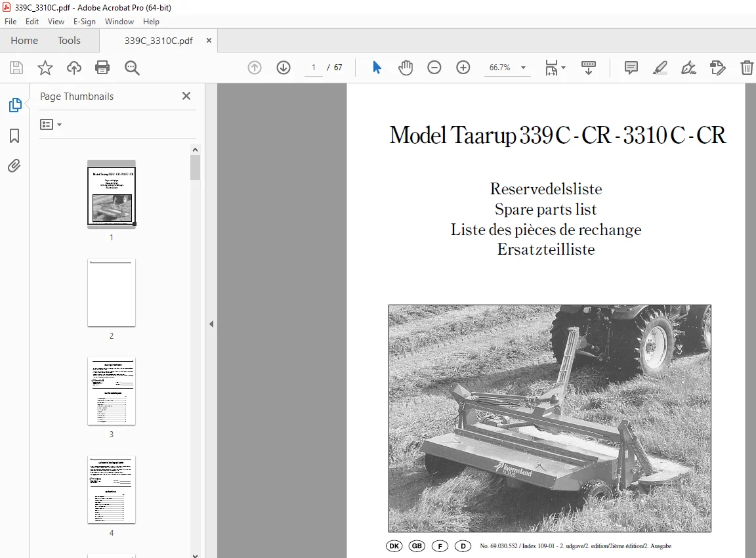This screenshot has height=558, width=756.
Task: Open the Page Thumbnails sidebar icon
Action: tap(15, 104)
